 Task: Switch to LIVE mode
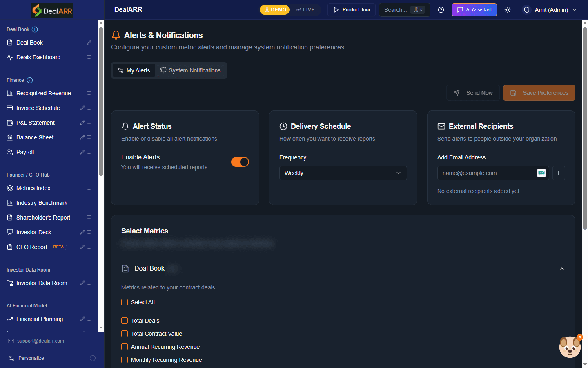tap(305, 10)
